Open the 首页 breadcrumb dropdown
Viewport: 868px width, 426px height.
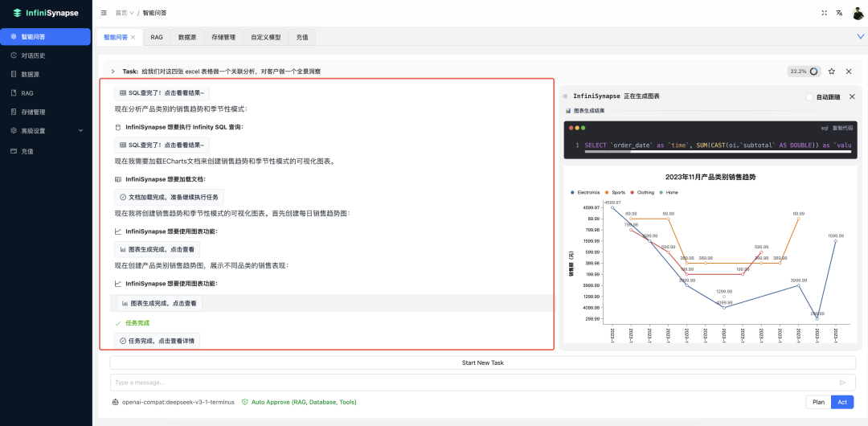click(x=125, y=13)
